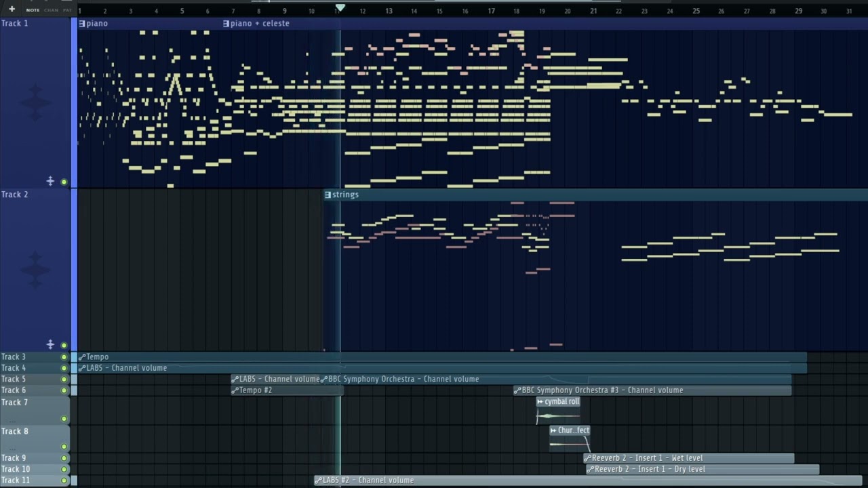Open the strings pattern clip menu icon
This screenshot has width=868, height=488.
tap(328, 195)
